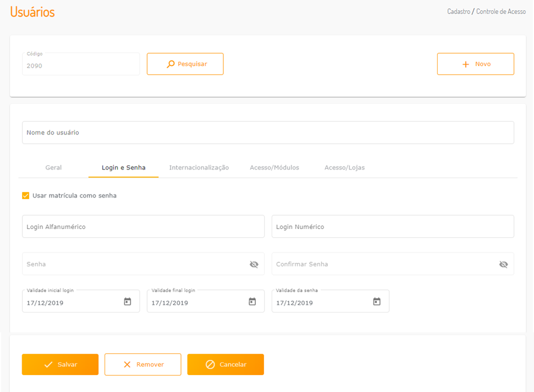
Task: Uncheck Usar matrícula como senha
Action: point(26,196)
